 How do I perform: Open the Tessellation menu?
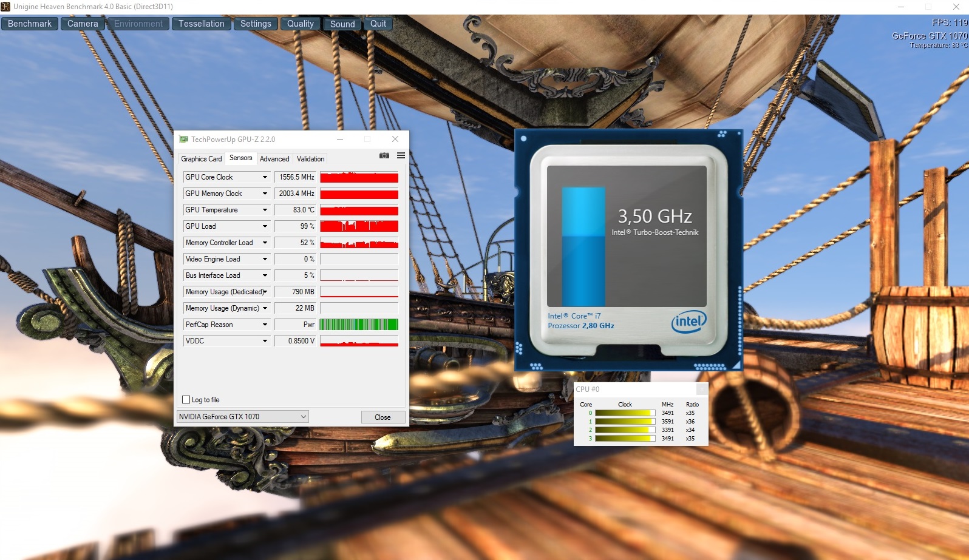click(x=202, y=24)
